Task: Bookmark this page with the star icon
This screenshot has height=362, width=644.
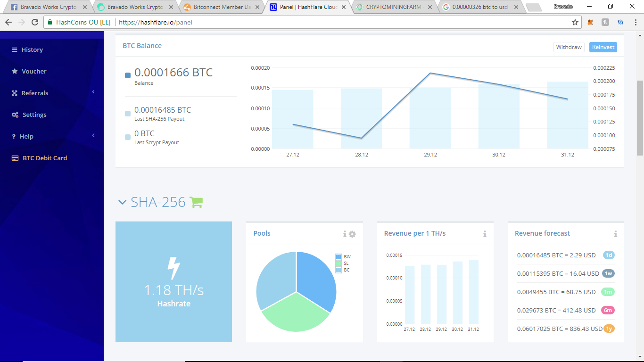Action: click(x=575, y=22)
